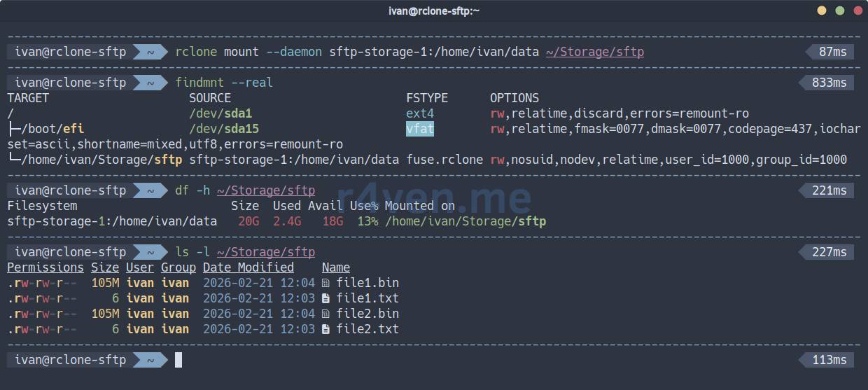Click the Name column header
The image size is (868, 390).
tap(336, 267)
